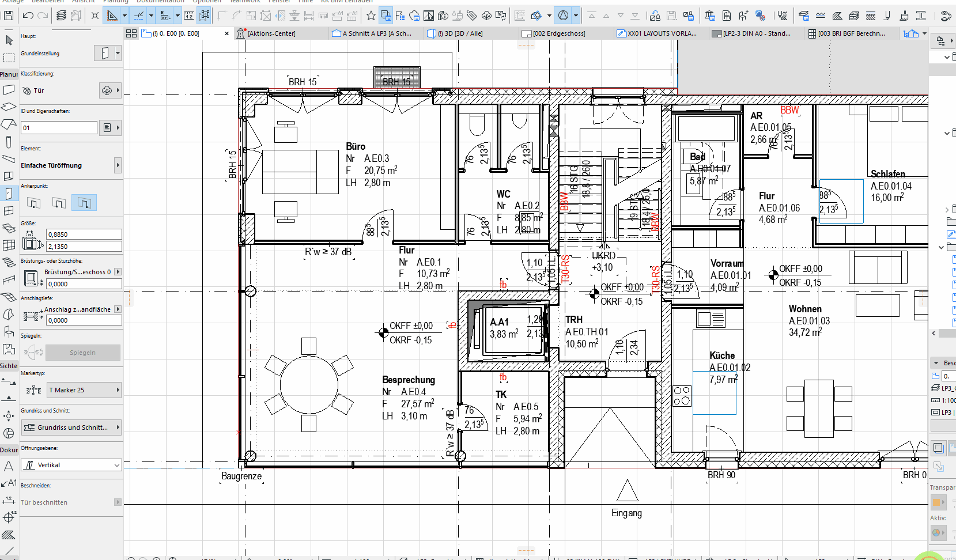Open the Brüstung/S...eschoss 0 arrow
956x560 pixels.
point(118,272)
